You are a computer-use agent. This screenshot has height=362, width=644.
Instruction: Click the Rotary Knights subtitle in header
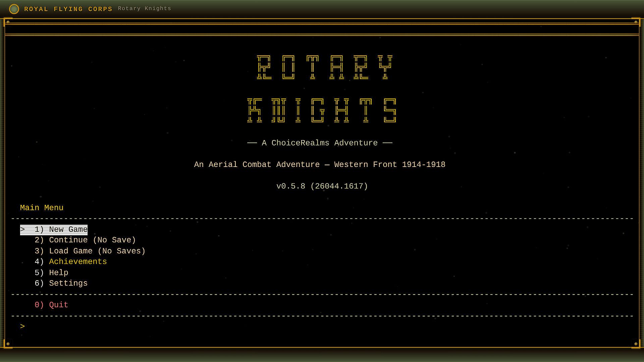144,8
